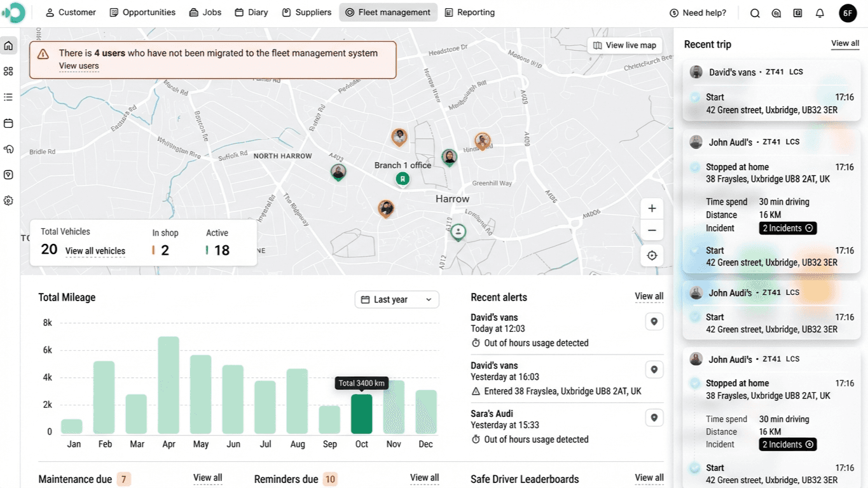Locate David's vans Yesterday 16:03 alert pin
Screen dimensions: 868x488
pyautogui.click(x=654, y=370)
